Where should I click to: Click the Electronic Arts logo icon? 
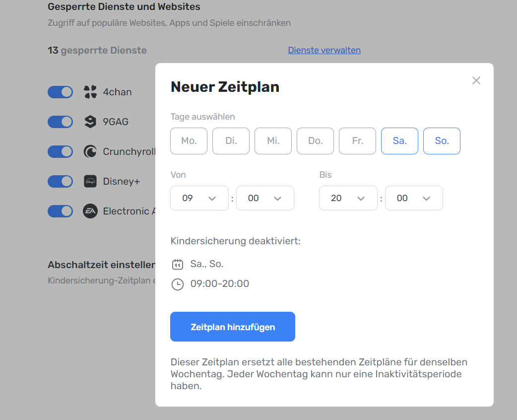pyautogui.click(x=90, y=211)
